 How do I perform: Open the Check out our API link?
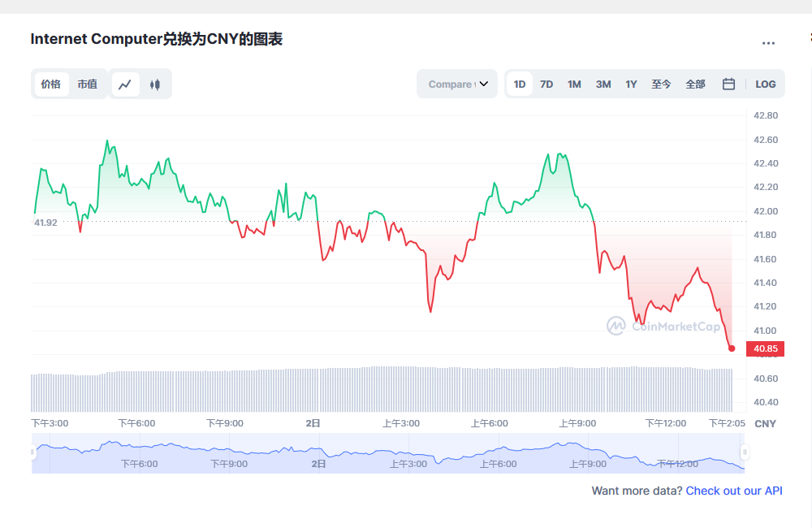(x=734, y=491)
